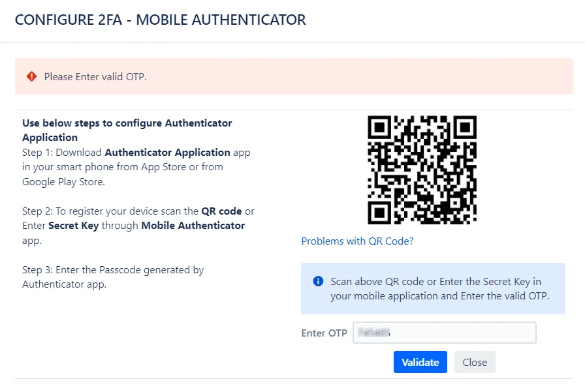585x392 pixels.
Task: Click the bold Mobile Authenticator text
Action: 193,226
